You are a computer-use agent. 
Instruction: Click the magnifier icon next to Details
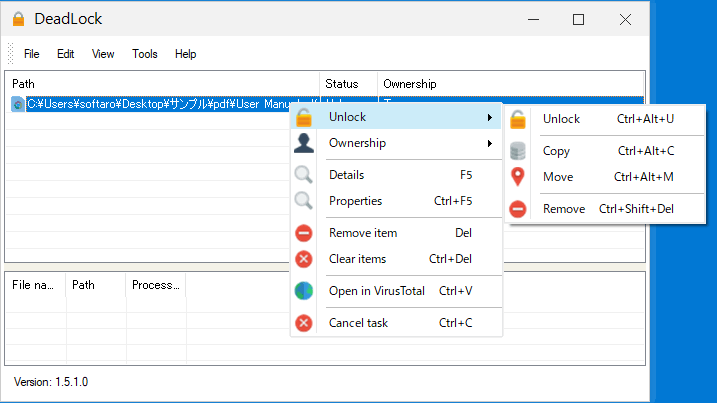pyautogui.click(x=304, y=175)
